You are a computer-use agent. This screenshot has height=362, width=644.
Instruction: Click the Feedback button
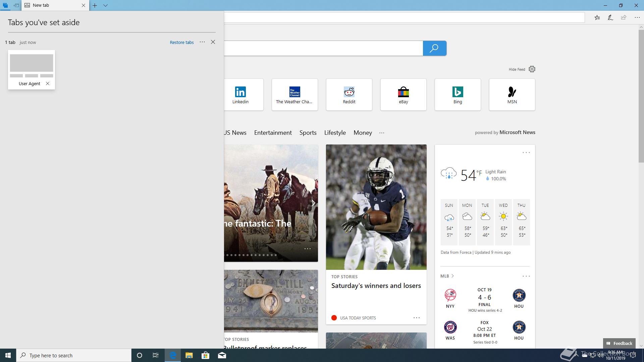[x=619, y=343]
